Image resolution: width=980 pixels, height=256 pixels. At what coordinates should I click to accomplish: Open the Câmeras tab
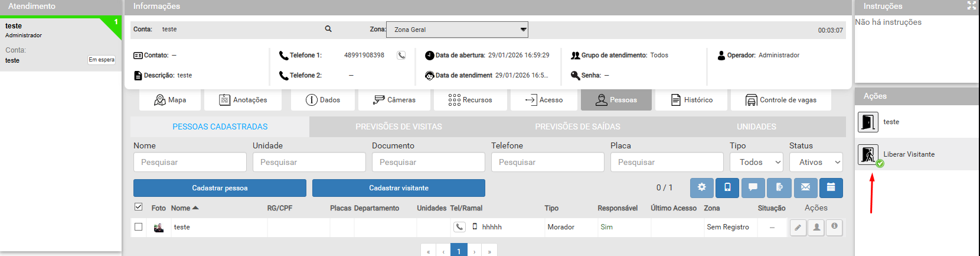[x=394, y=100]
